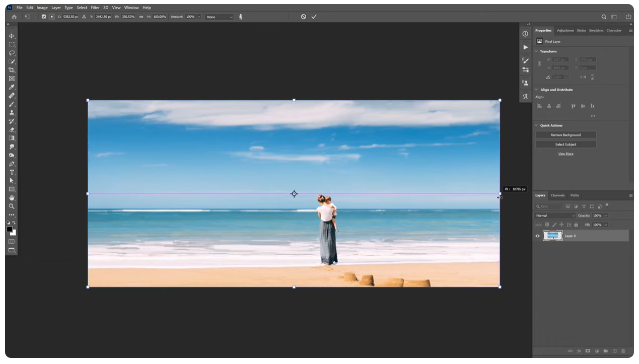639x364 pixels.
Task: Select the Move tool
Action: pos(12,36)
